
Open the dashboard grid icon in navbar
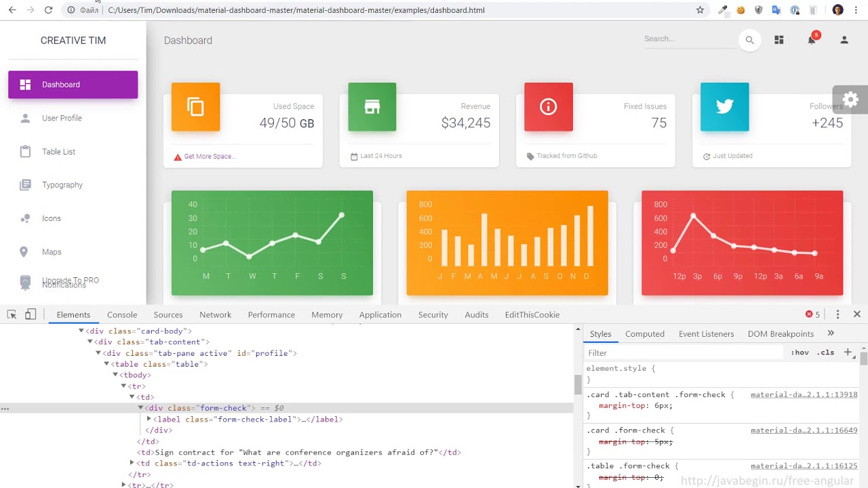[x=779, y=40]
